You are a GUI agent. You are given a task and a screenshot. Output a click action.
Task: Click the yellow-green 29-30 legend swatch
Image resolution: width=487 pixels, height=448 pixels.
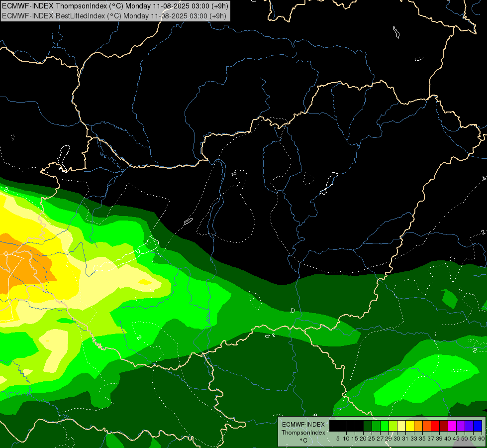393,426
